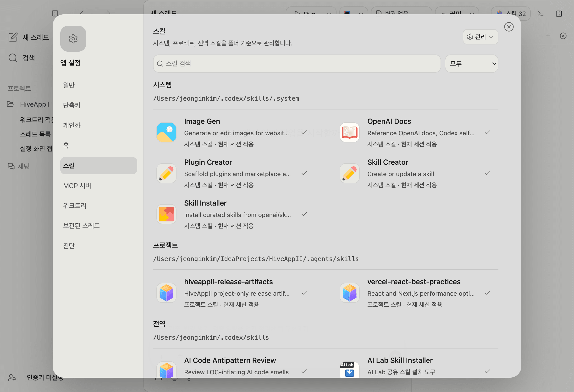Click the 스킬 32 button in toolbar
This screenshot has width=574, height=392.
pos(511,14)
